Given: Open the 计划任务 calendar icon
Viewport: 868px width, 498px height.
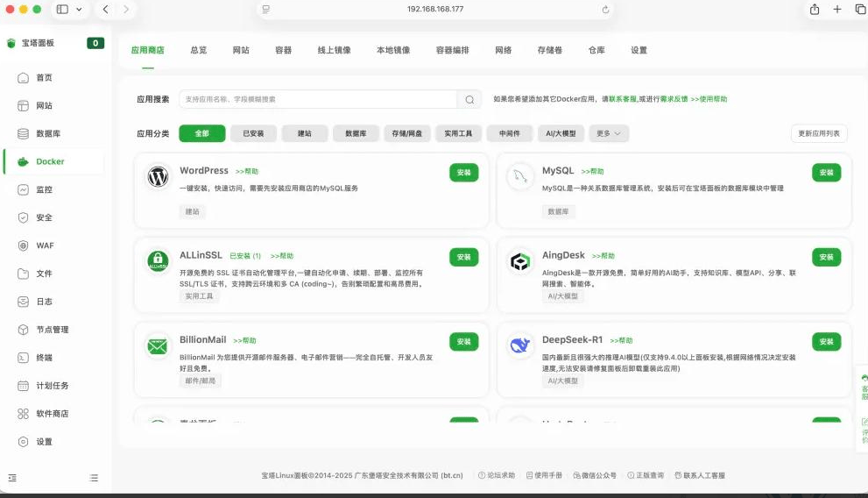Looking at the screenshot, I should pos(23,386).
